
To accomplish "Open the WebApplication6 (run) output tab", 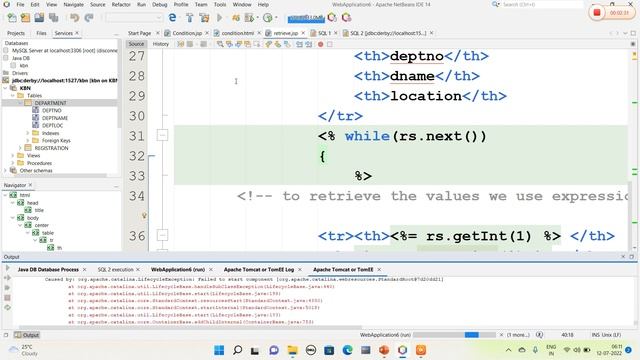I will (x=178, y=269).
